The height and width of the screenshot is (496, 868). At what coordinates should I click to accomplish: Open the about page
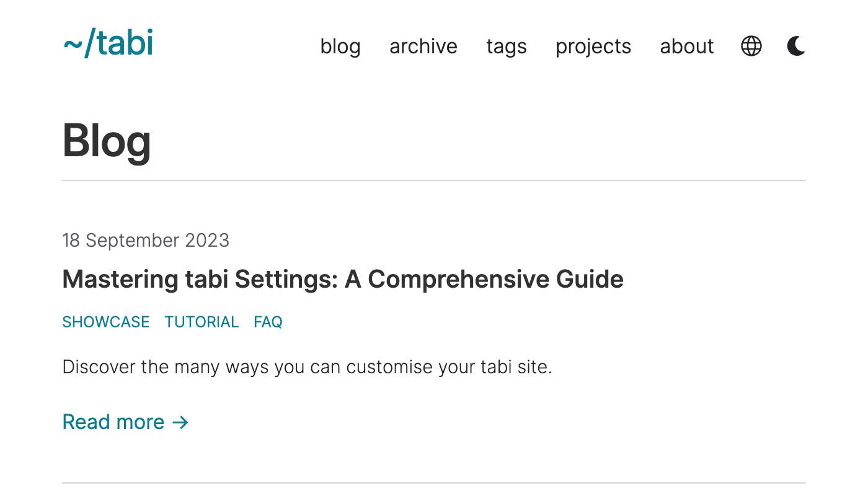pos(686,46)
